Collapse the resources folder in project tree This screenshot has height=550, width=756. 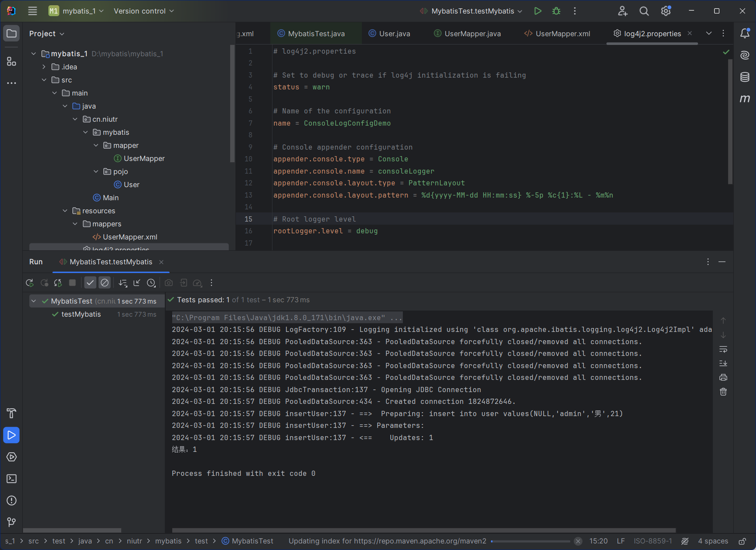65,211
